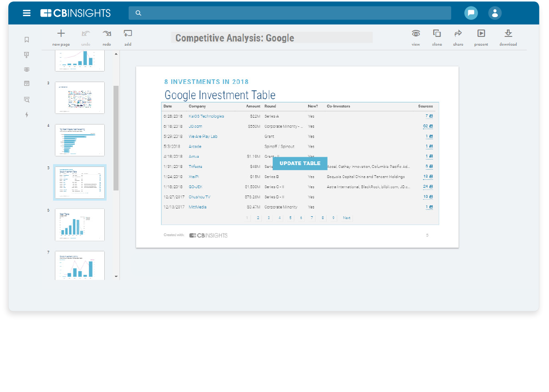Screen dimensions: 549x392
Task: Click the CB Insights logo
Action: tap(75, 13)
